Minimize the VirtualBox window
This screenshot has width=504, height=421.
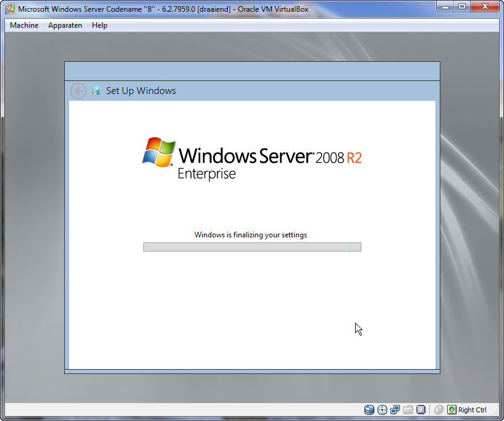point(445,7)
